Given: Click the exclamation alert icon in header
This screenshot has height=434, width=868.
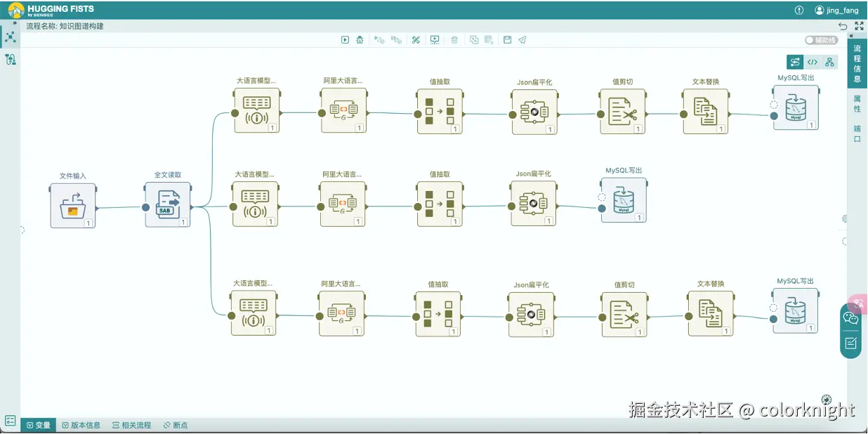Looking at the screenshot, I should click(798, 10).
